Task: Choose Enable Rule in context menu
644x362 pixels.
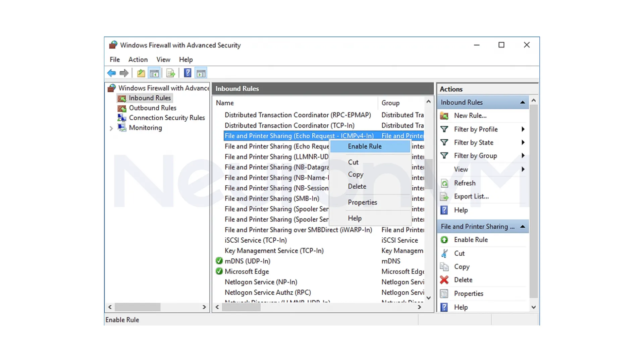Action: [x=365, y=146]
